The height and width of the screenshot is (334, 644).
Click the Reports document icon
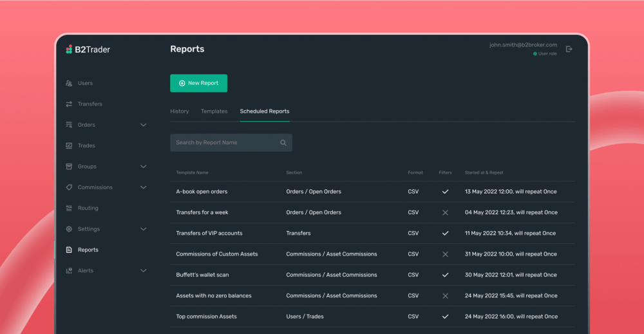click(x=69, y=250)
